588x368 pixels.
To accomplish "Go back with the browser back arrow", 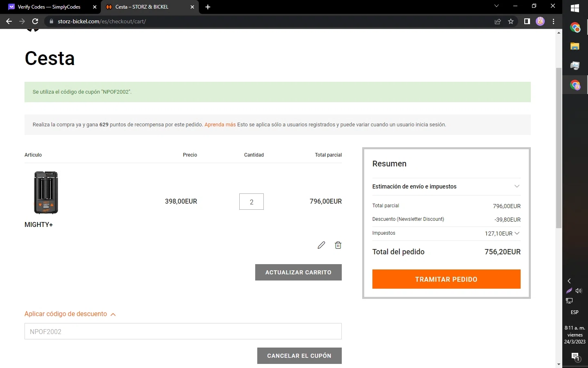I will coord(9,21).
